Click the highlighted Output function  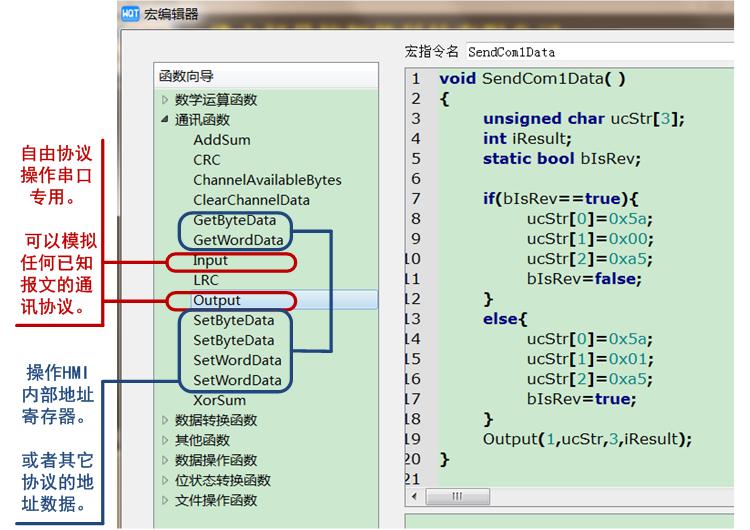pyautogui.click(x=217, y=300)
